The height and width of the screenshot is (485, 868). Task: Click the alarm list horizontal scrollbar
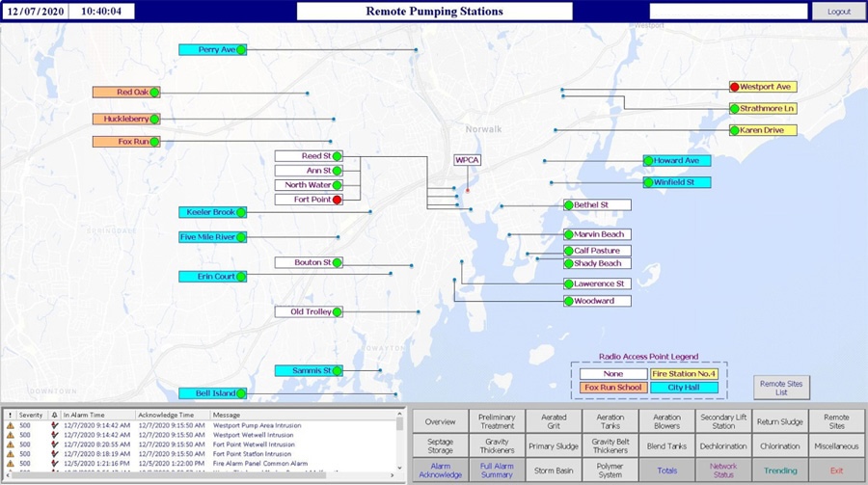[x=200, y=475]
